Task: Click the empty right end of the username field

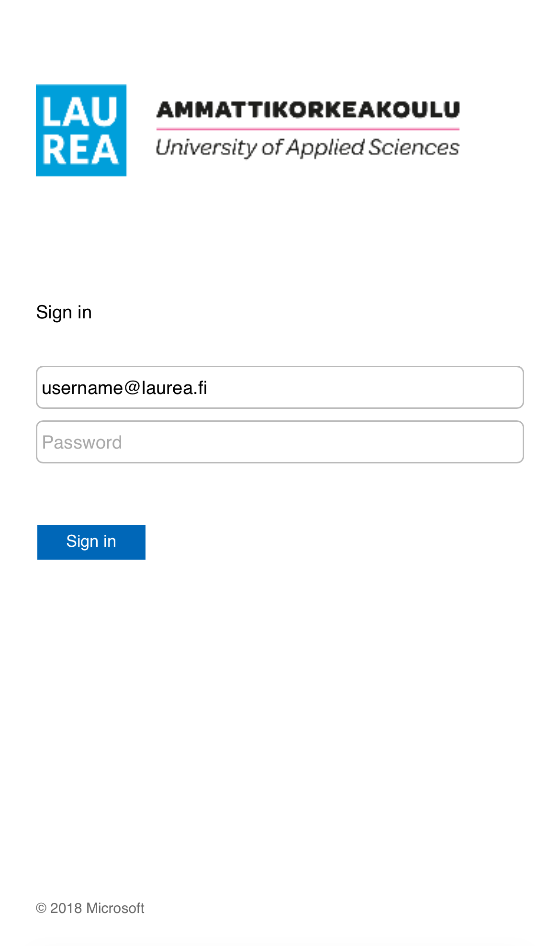Action: point(479,387)
